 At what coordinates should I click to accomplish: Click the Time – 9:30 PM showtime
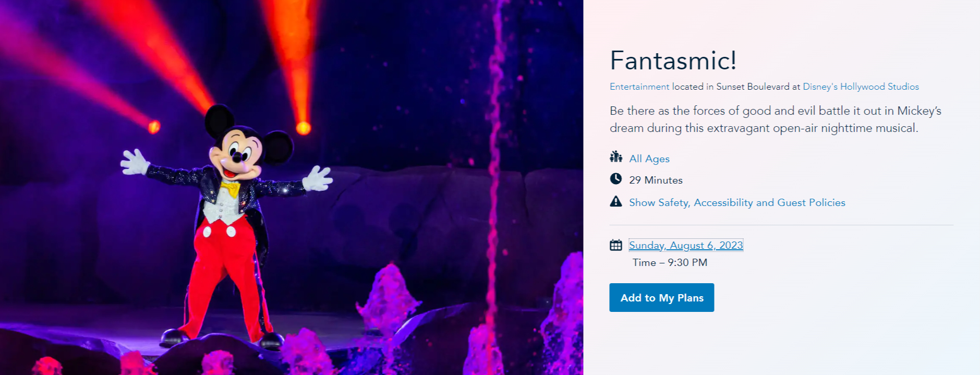tap(670, 262)
